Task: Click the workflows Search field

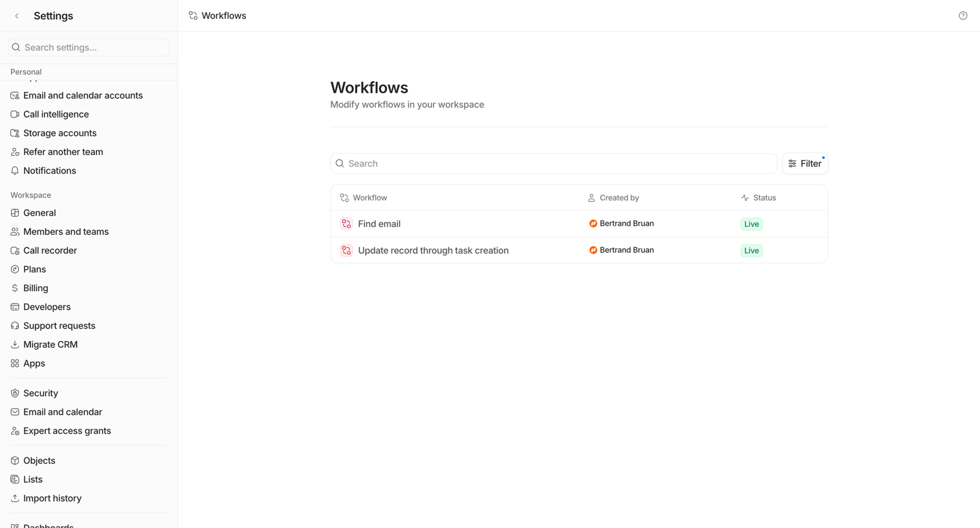Action: [x=554, y=163]
